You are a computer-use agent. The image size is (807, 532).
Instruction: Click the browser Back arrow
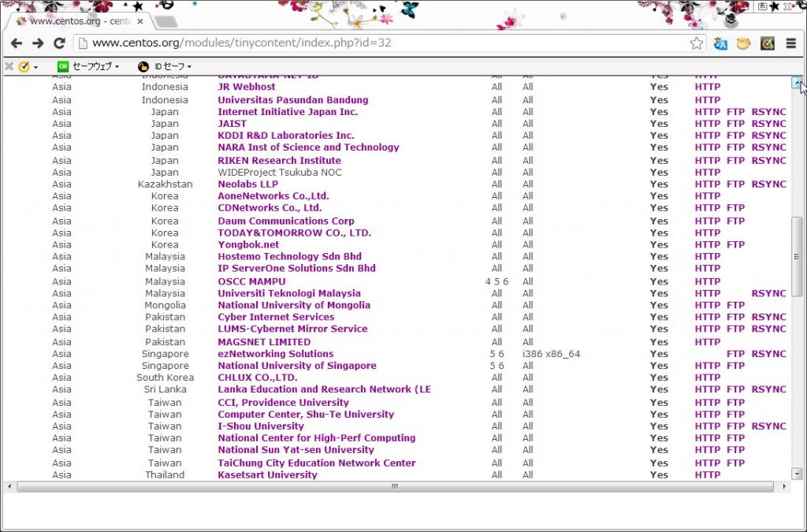point(16,43)
